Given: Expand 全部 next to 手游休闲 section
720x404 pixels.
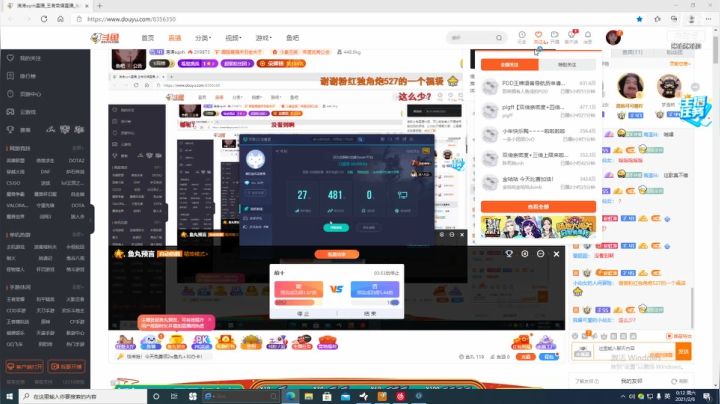Looking at the screenshot, I should [78, 287].
